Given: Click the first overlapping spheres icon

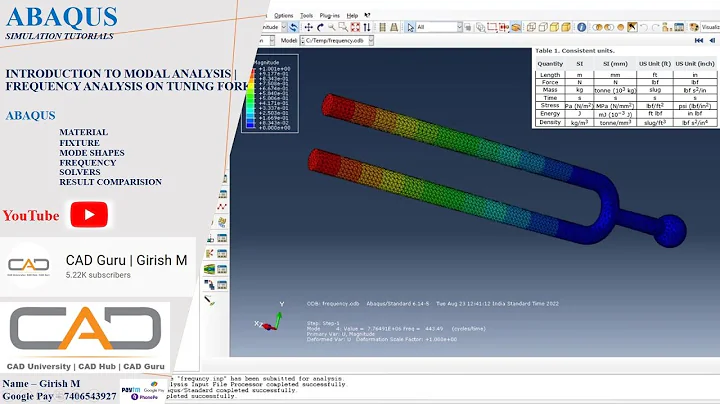Looking at the screenshot, I should click(597, 28).
